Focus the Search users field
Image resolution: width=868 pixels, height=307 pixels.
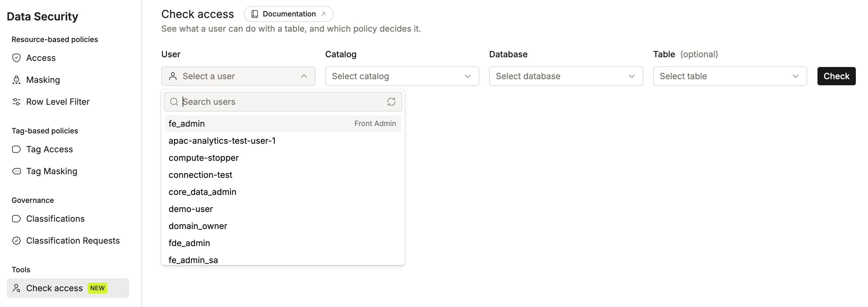point(283,101)
